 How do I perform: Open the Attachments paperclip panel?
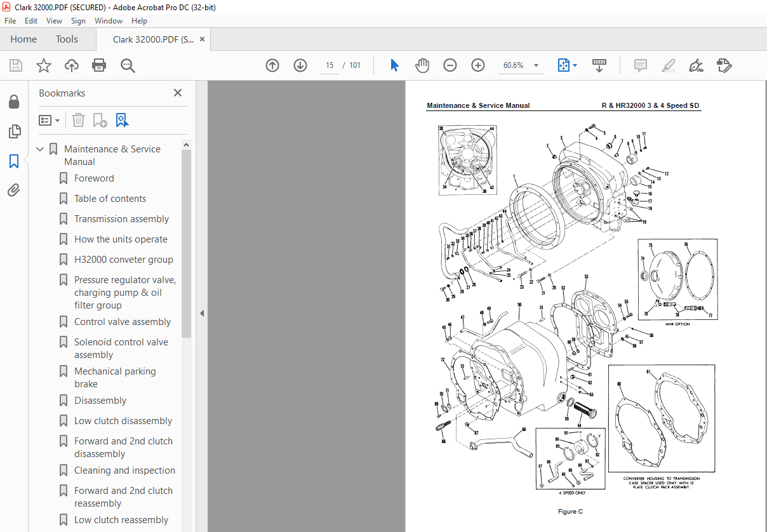point(14,190)
